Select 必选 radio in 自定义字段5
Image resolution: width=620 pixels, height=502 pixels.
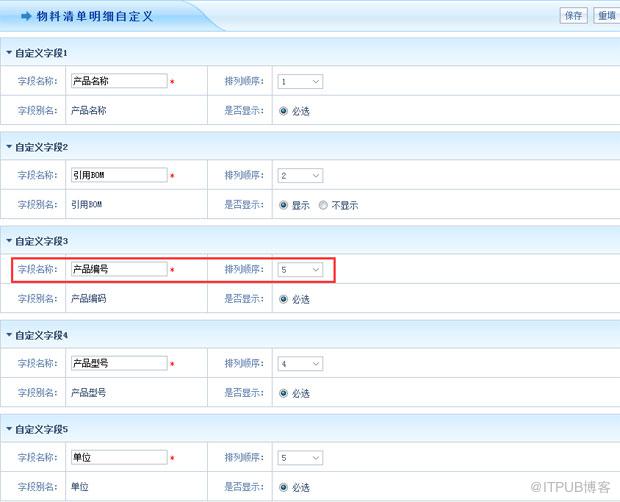click(x=283, y=487)
